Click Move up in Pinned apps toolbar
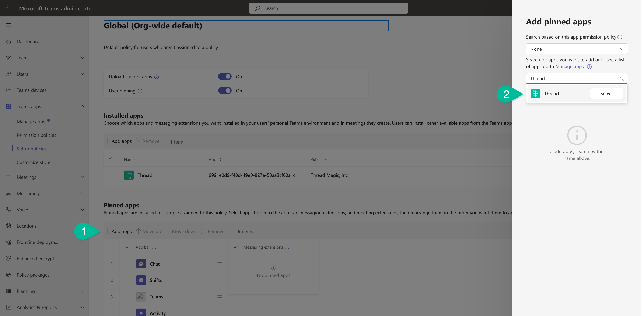Image resolution: width=644 pixels, height=316 pixels. click(x=148, y=231)
